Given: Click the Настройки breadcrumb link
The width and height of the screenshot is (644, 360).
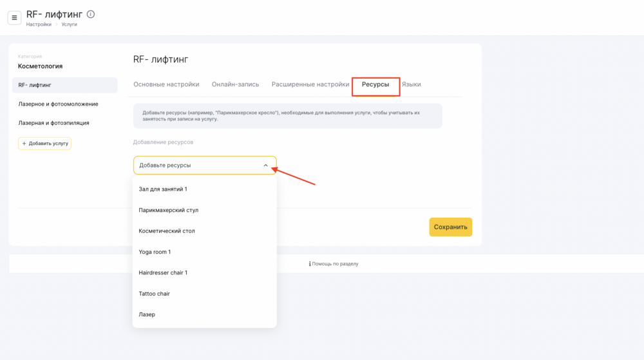Looking at the screenshot, I should [x=39, y=24].
